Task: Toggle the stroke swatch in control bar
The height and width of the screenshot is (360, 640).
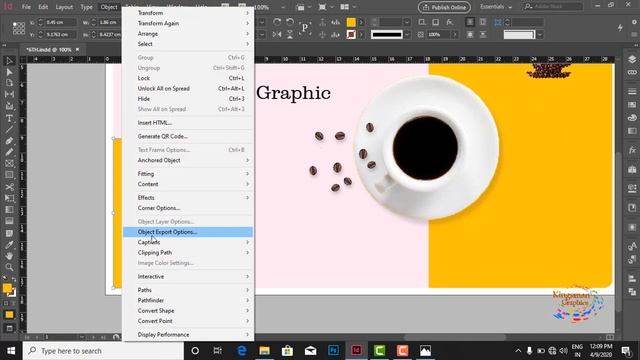Action: [351, 35]
